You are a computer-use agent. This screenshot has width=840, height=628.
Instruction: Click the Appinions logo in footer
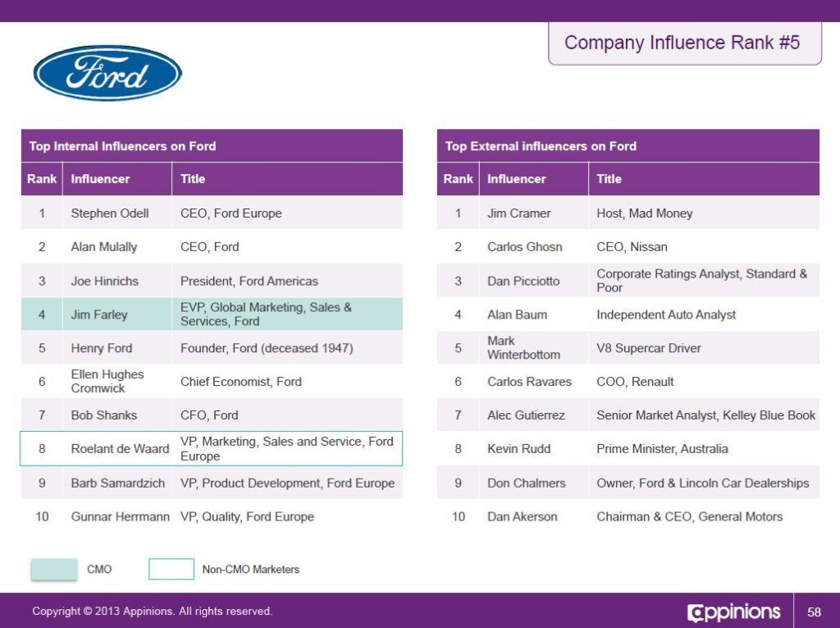pyautogui.click(x=733, y=612)
